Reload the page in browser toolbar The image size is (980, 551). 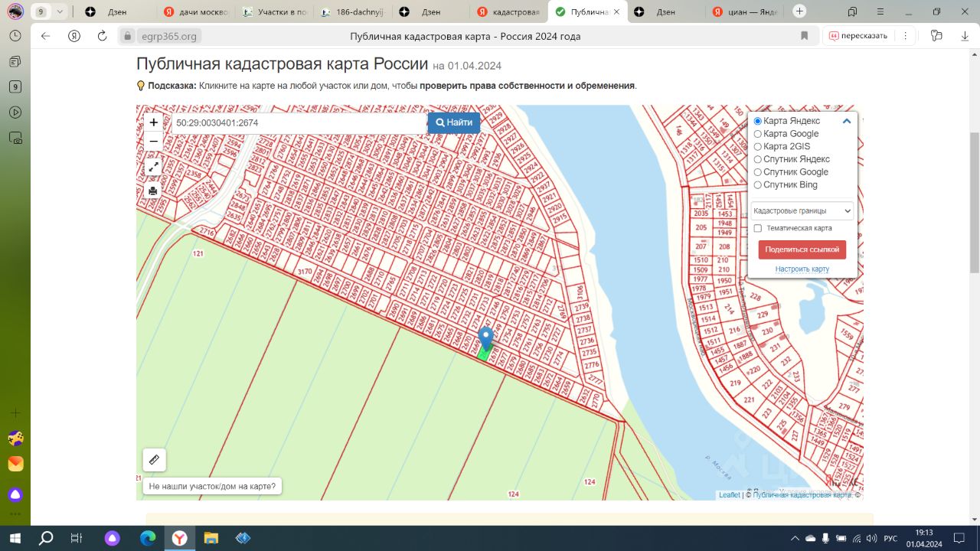(x=103, y=36)
